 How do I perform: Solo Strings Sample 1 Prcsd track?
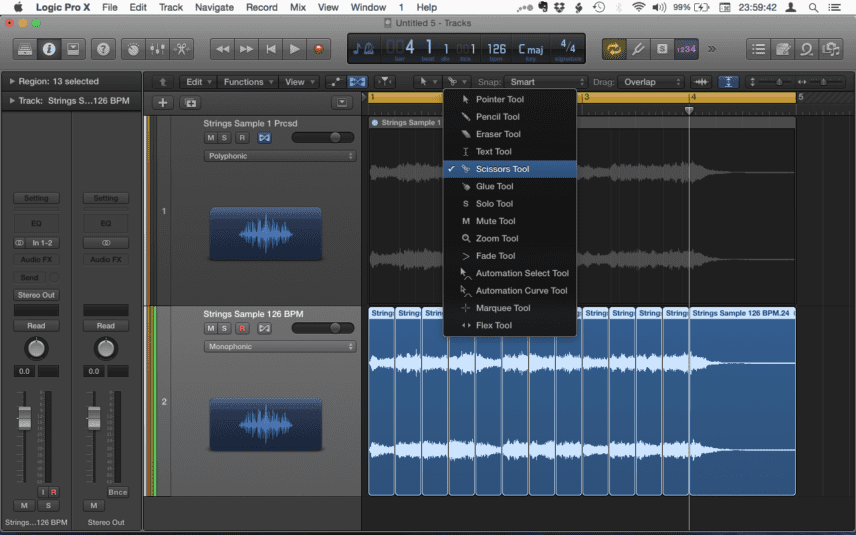[224, 138]
